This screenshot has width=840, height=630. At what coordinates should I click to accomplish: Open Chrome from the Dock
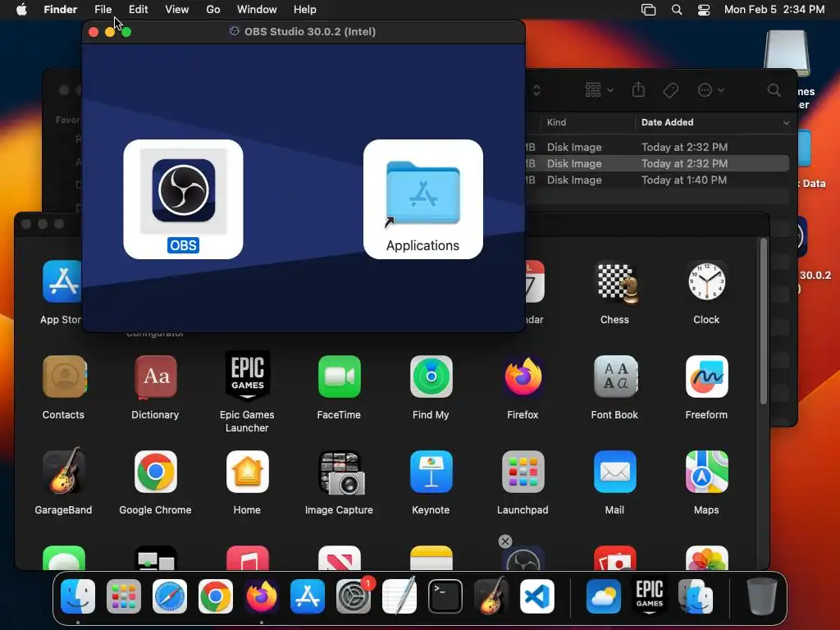216,596
